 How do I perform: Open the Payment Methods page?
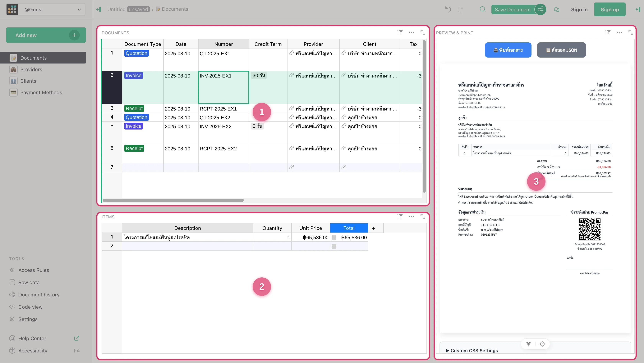[x=41, y=92]
